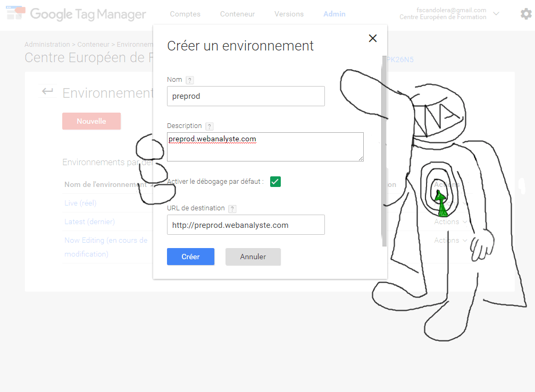Click the back arrow next to Environnements
This screenshot has height=392, width=535.
pos(47,92)
